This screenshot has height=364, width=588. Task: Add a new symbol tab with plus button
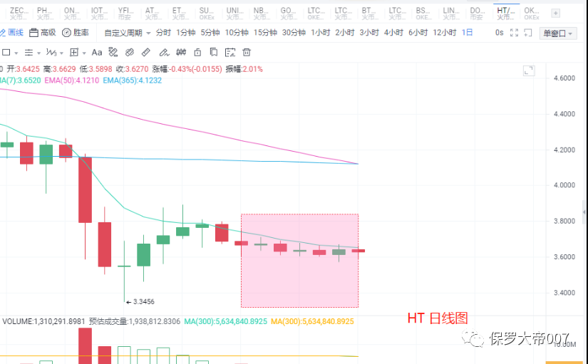click(555, 14)
